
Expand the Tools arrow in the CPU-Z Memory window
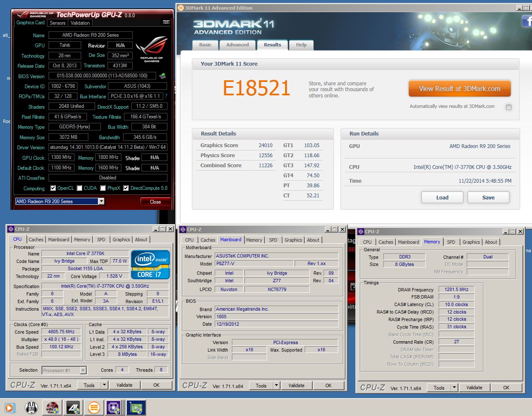pos(455,388)
